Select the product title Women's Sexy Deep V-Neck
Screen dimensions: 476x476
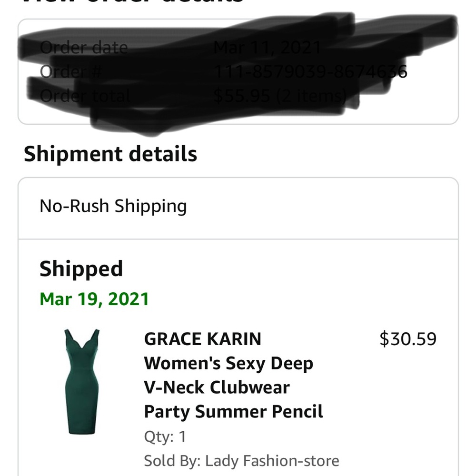[228, 363]
